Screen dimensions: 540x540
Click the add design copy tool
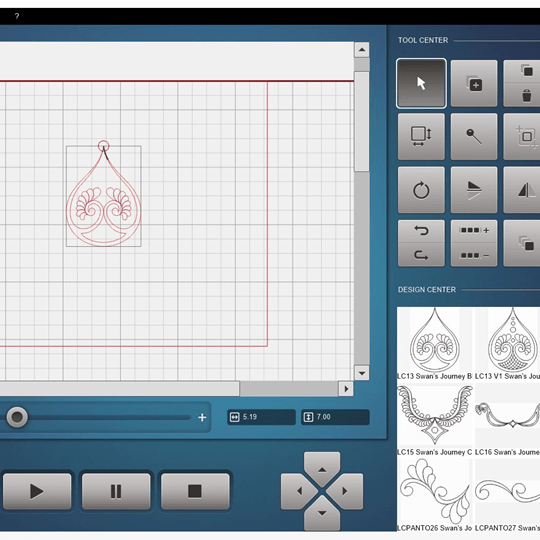point(474,83)
